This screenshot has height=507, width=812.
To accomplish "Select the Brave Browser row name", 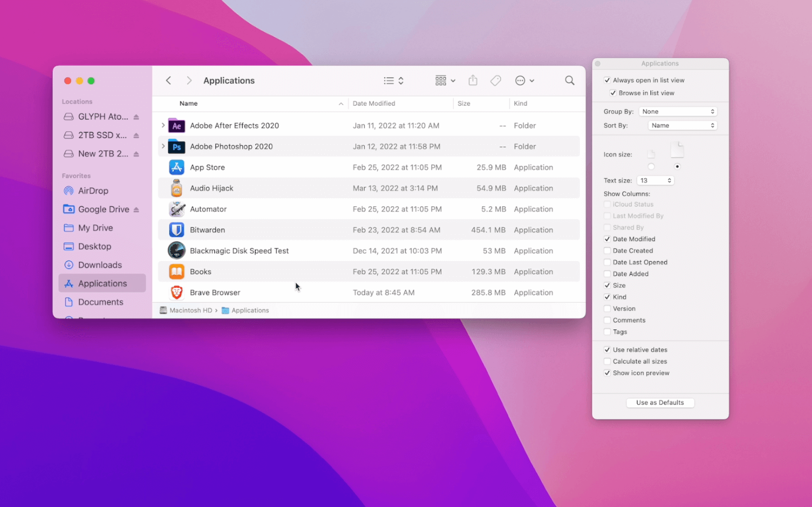I will (215, 293).
